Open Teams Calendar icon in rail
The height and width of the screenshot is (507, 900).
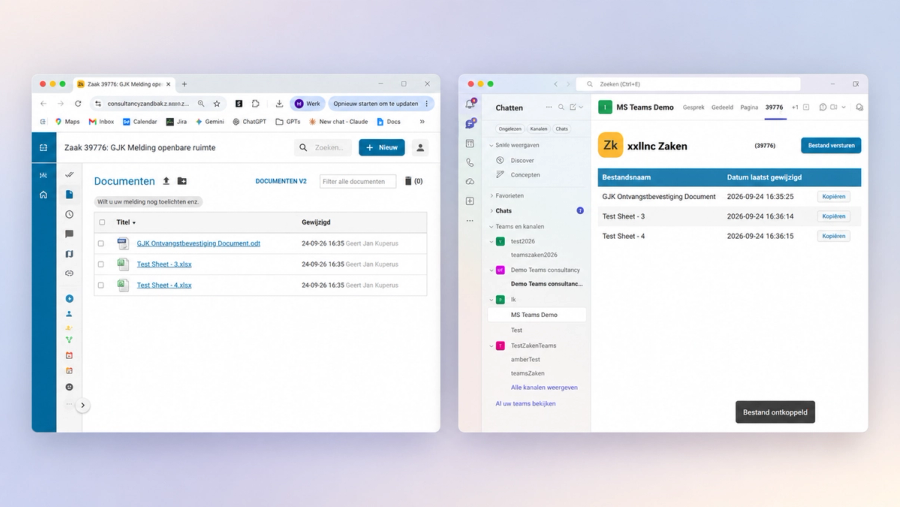[470, 143]
